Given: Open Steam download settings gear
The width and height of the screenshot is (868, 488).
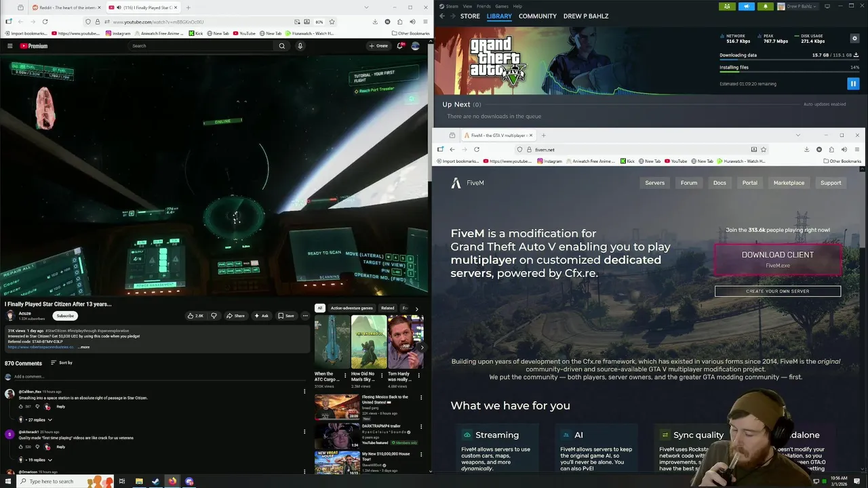Looking at the screenshot, I should click(854, 38).
